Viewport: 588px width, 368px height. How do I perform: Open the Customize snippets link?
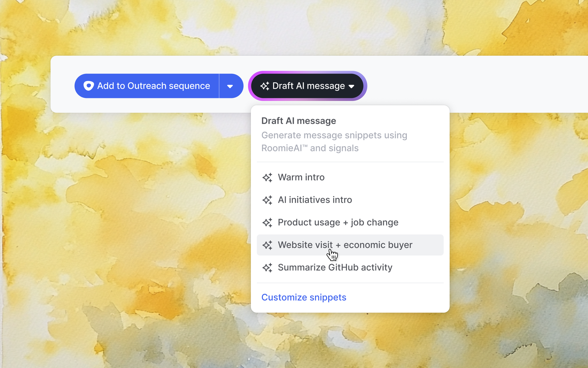coord(304,297)
